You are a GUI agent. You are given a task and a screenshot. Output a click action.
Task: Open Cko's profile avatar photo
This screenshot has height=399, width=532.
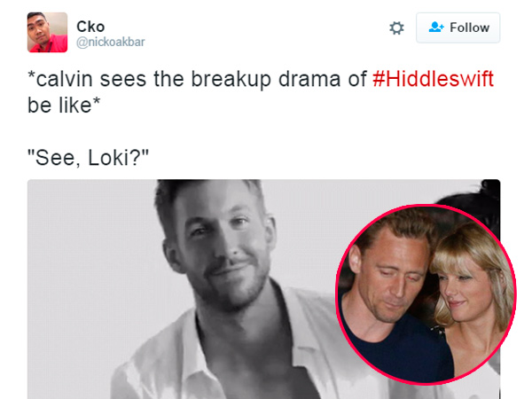tap(47, 32)
